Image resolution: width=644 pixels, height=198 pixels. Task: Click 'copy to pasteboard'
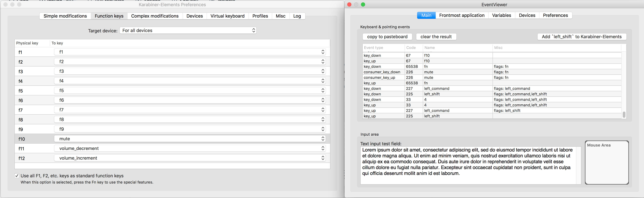click(387, 37)
